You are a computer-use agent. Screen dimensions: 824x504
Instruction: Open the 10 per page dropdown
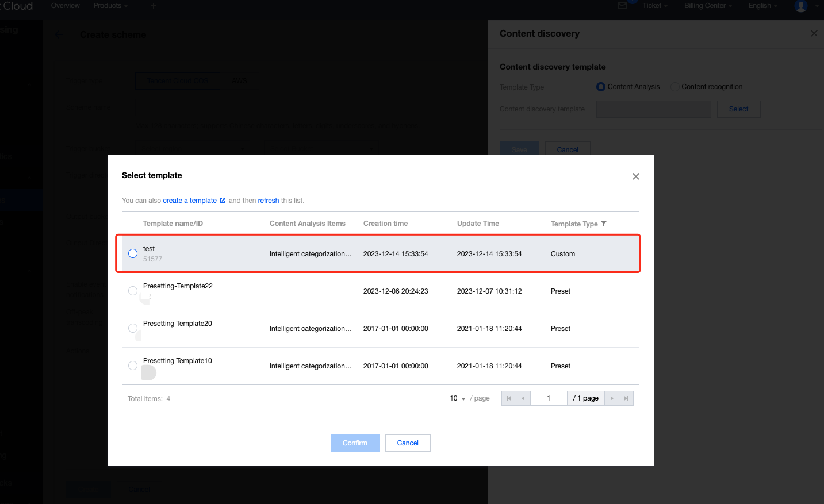click(x=458, y=398)
